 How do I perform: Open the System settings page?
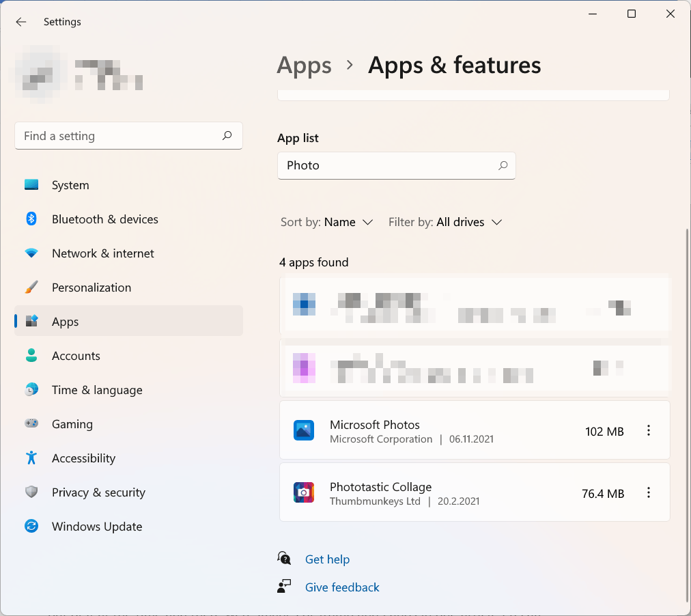pyautogui.click(x=128, y=185)
